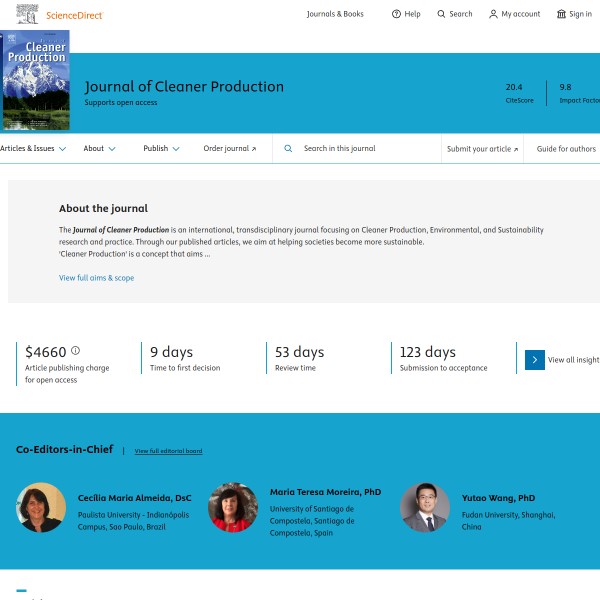Click Submit your article link
Viewport: 600px width, 600px height.
coord(482,148)
